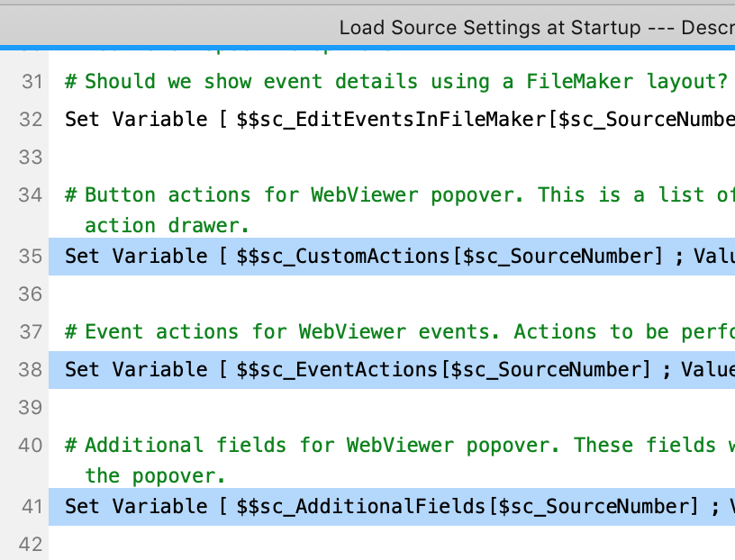This screenshot has width=735, height=560.
Task: Select the $$sc_EditEventsInFileMaker Set Variable step
Action: (392, 120)
